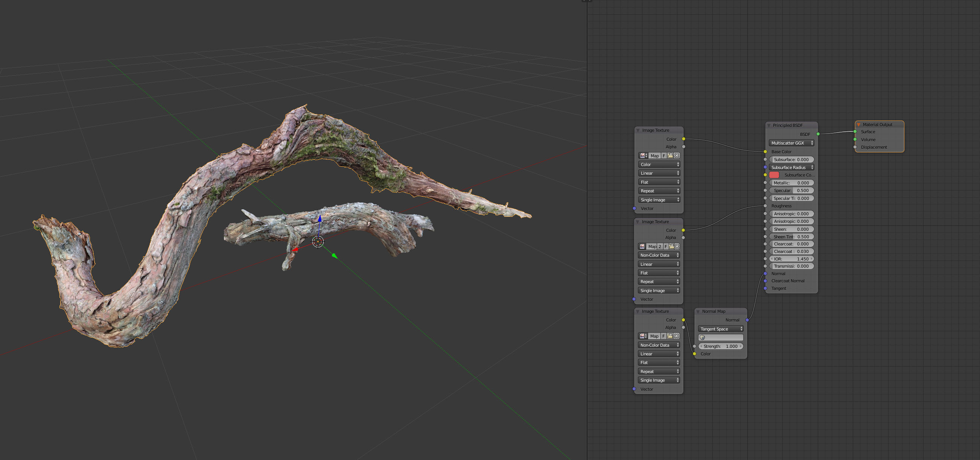This screenshot has height=460, width=980.
Task: Open the Tangent Space dropdown in the Normal Map node
Action: pos(720,329)
